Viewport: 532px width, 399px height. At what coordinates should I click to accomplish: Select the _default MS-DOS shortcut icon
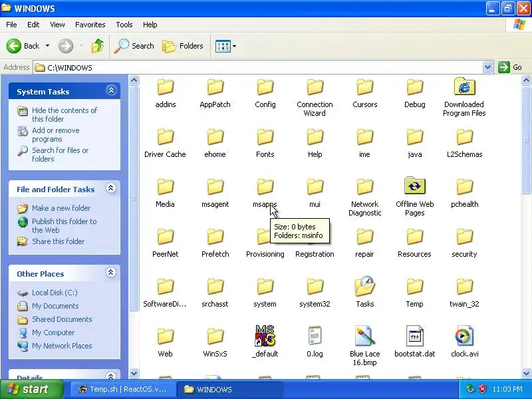pos(265,336)
